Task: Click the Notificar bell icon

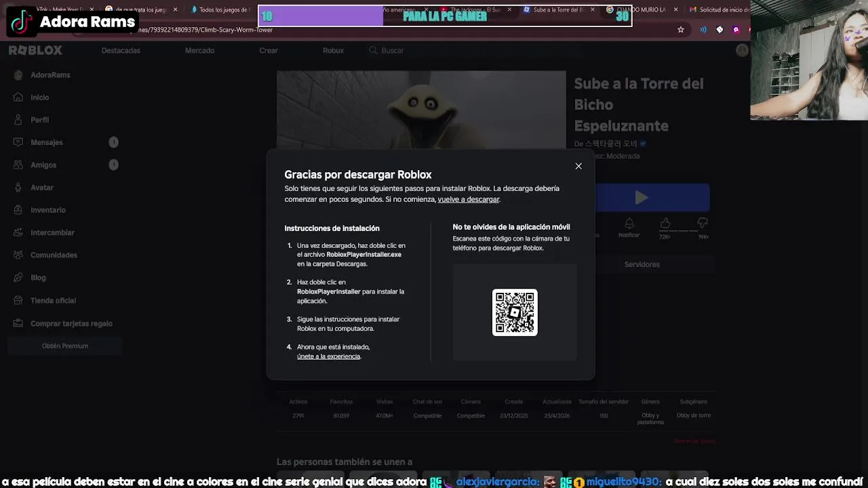Action: coord(629,224)
